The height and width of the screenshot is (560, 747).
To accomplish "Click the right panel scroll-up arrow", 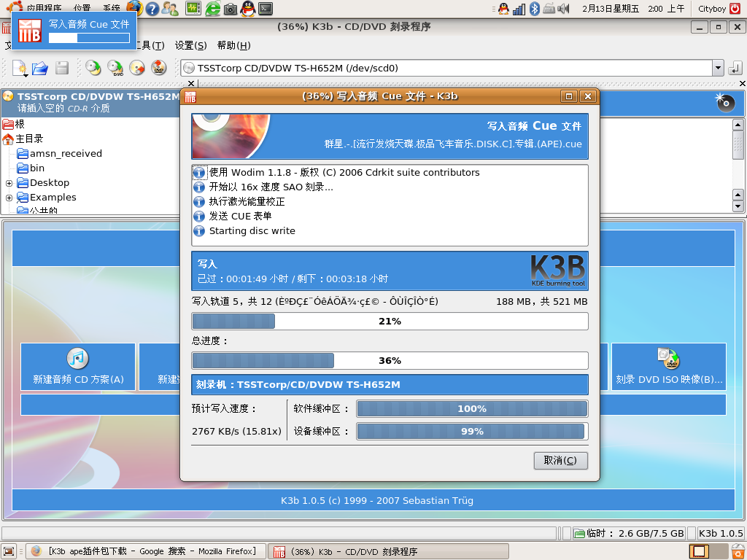I will tap(738, 125).
